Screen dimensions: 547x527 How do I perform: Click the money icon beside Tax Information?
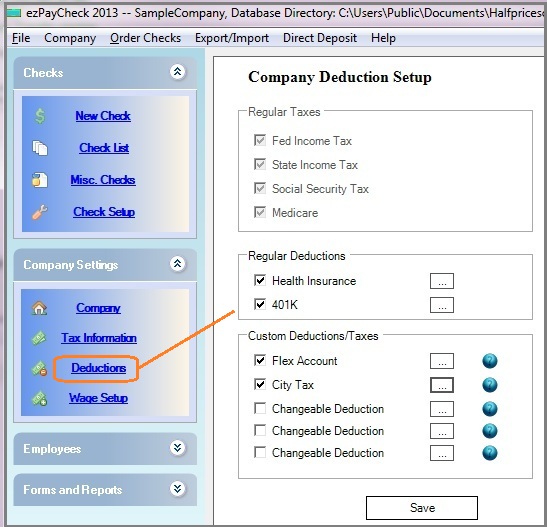[39, 338]
